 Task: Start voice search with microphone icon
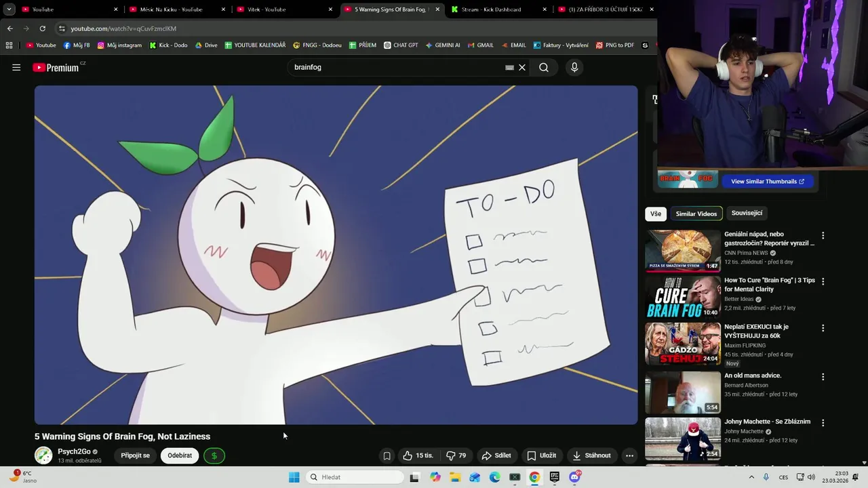coord(574,67)
